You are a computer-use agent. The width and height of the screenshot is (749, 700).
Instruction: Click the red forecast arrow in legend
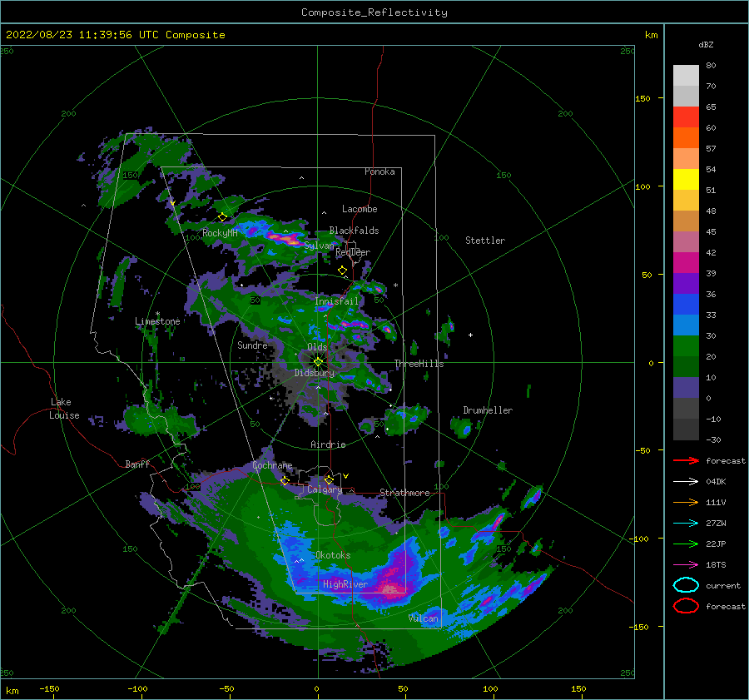click(686, 460)
